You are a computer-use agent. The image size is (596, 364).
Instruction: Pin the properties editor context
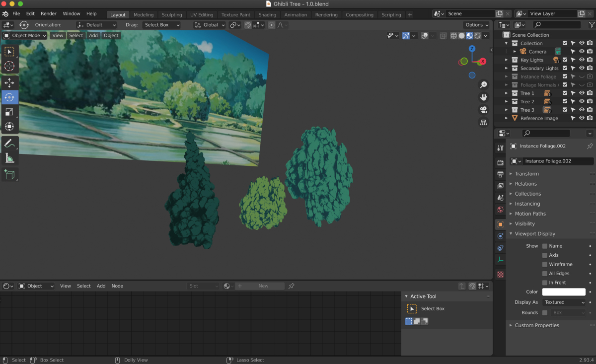[590, 146]
